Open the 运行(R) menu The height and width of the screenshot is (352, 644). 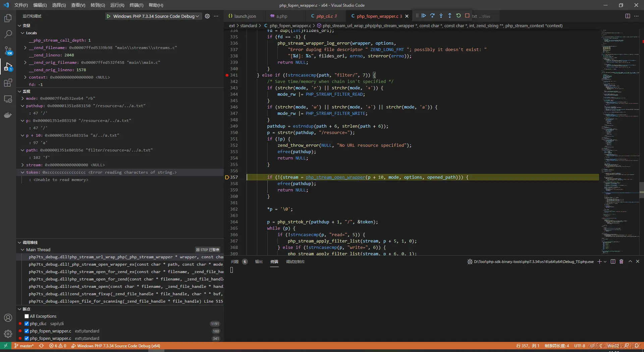pos(117,5)
